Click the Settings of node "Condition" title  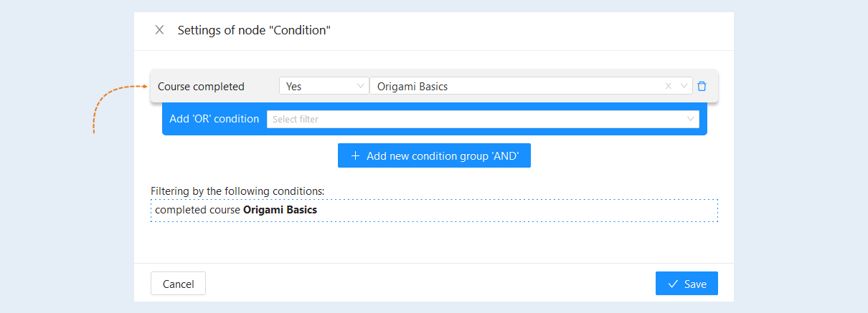254,30
